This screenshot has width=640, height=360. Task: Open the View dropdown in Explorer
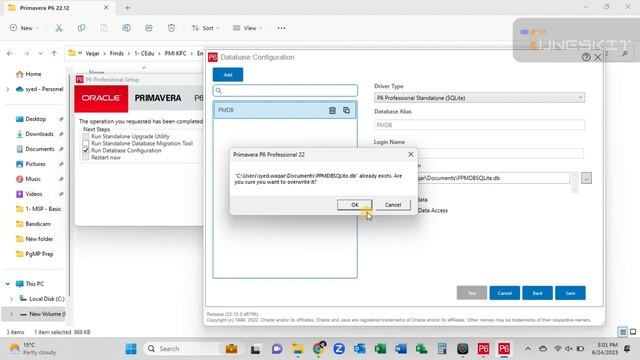click(x=247, y=28)
